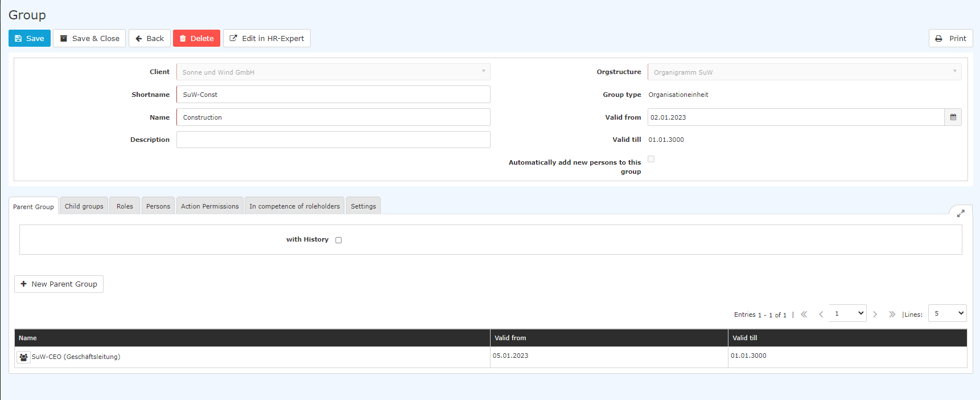Switch to Child groups tab
This screenshot has height=400, width=980.
tap(84, 206)
